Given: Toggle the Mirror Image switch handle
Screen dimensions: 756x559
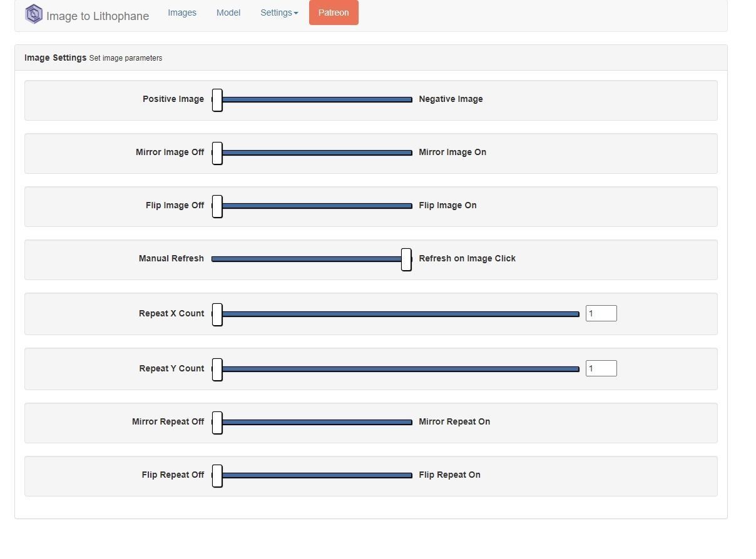Looking at the screenshot, I should (217, 153).
